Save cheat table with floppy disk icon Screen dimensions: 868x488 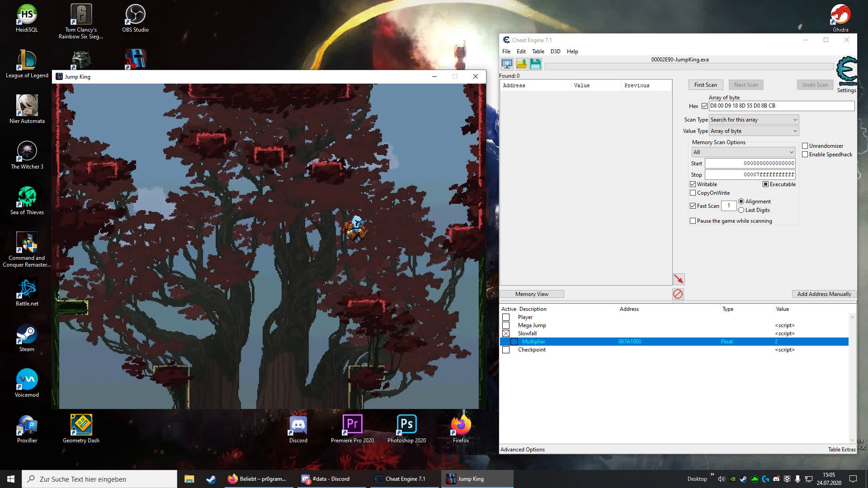point(536,64)
